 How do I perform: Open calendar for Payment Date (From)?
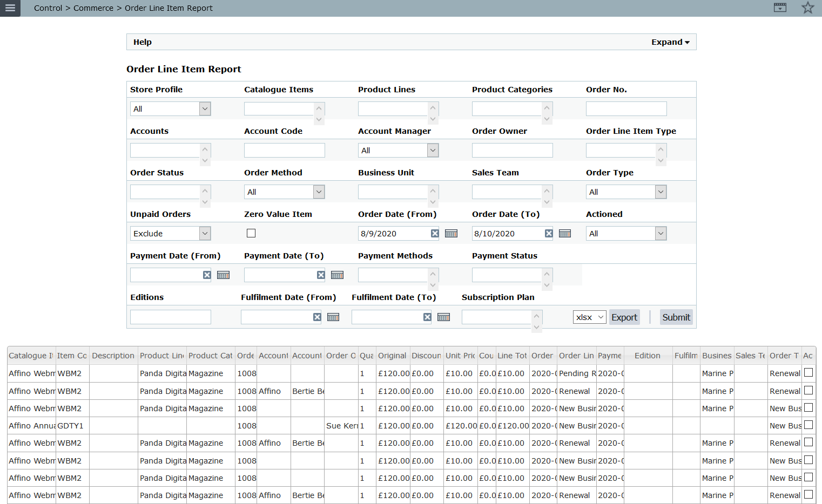[x=223, y=275]
